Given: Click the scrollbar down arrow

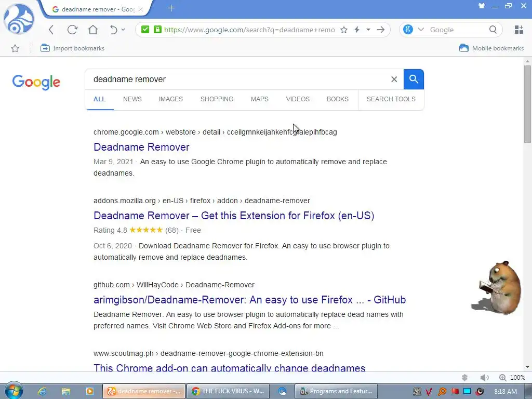Looking at the screenshot, I should tap(527, 367).
